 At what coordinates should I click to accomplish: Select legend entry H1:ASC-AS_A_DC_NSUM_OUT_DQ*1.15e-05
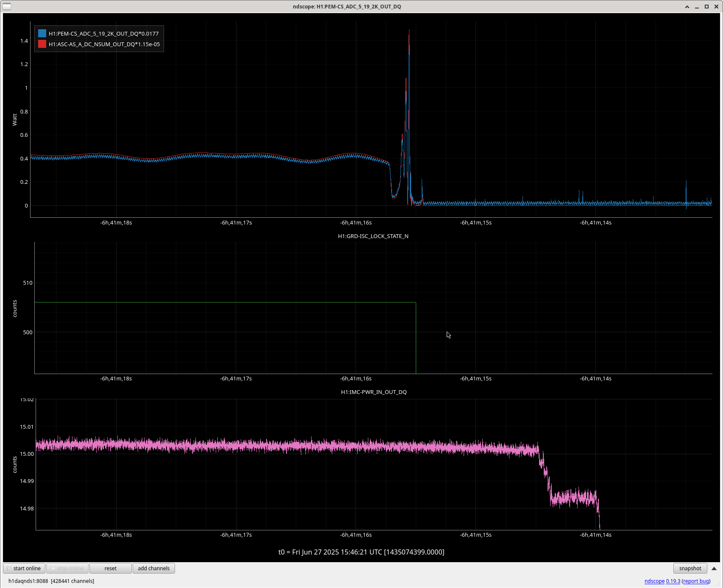click(x=104, y=44)
